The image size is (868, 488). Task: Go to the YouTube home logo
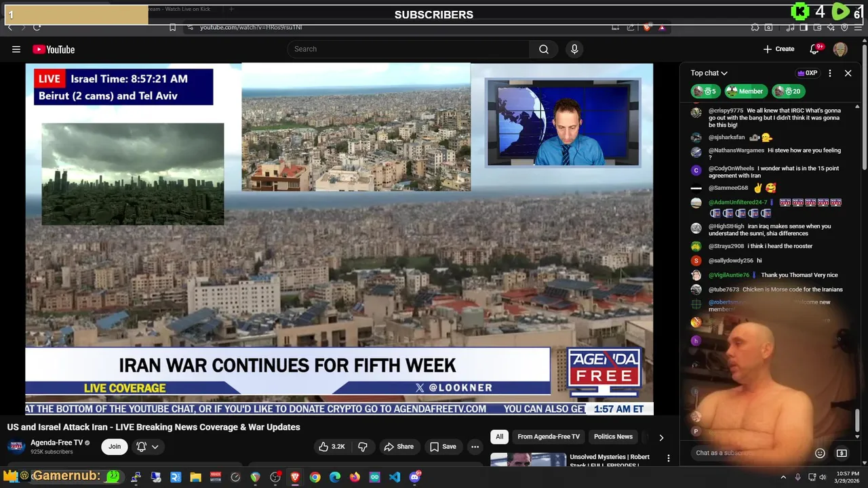point(54,49)
